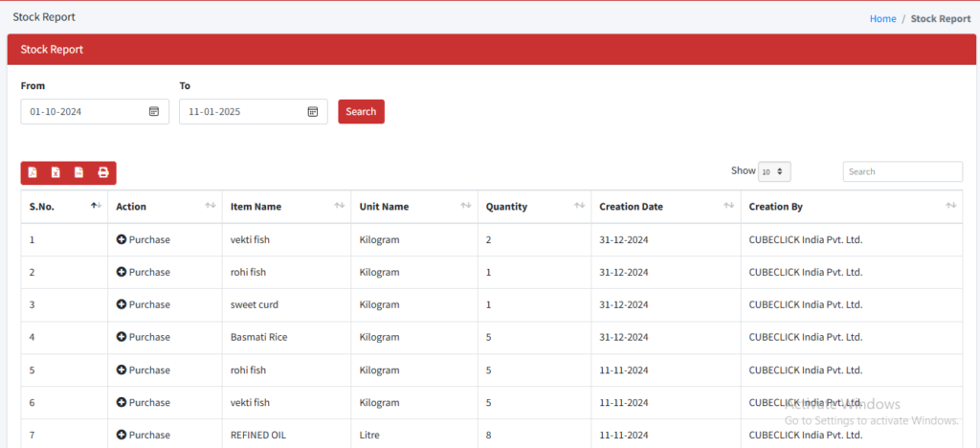Sort the table by Quantity column
This screenshot has height=448, width=980.
(532, 207)
